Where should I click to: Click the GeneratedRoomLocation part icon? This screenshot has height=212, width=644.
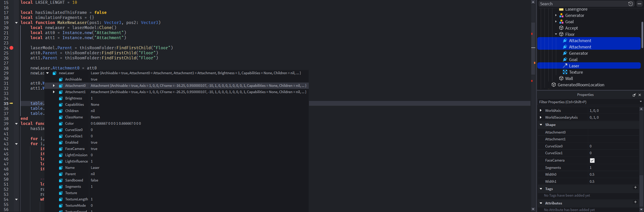pos(554,85)
